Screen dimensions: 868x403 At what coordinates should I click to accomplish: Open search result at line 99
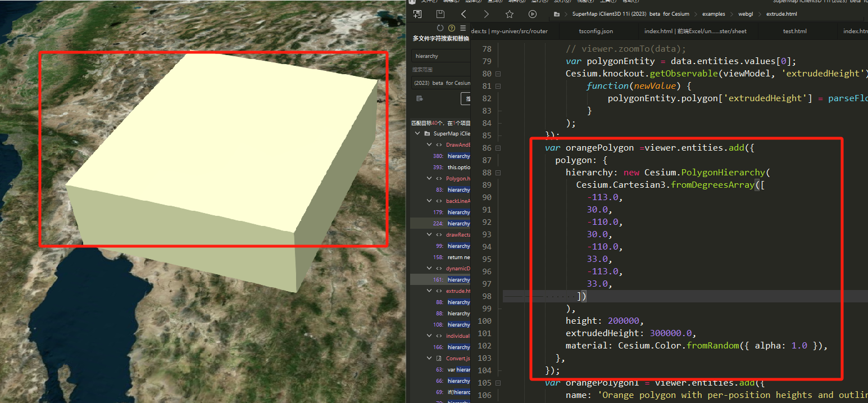pyautogui.click(x=452, y=246)
